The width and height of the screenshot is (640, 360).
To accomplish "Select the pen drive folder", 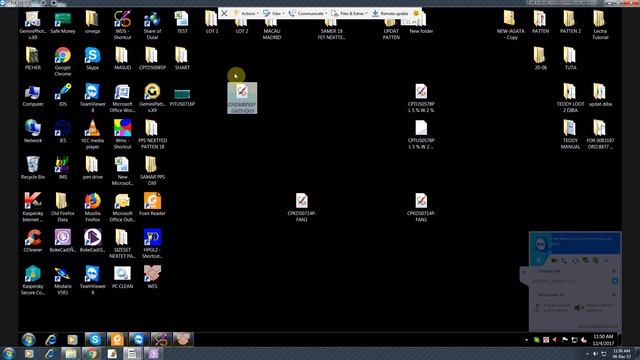I will [93, 168].
